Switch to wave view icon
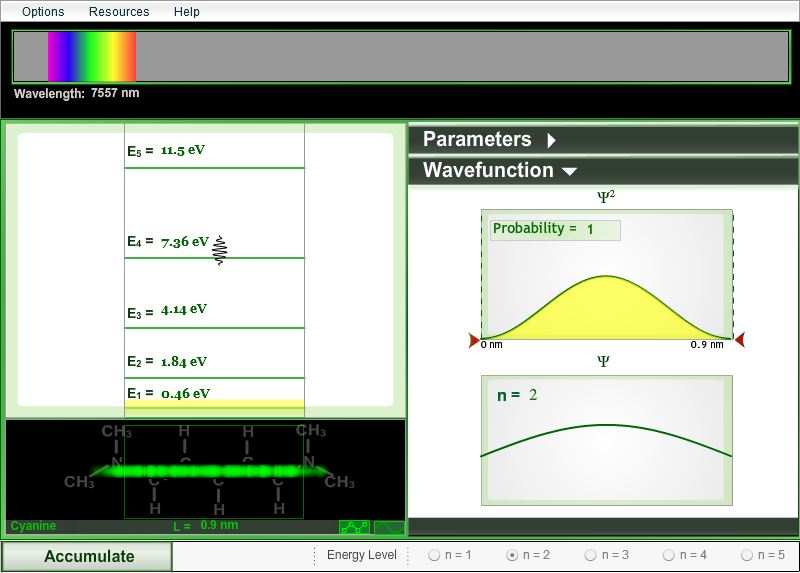Image resolution: width=800 pixels, height=573 pixels. 388,527
